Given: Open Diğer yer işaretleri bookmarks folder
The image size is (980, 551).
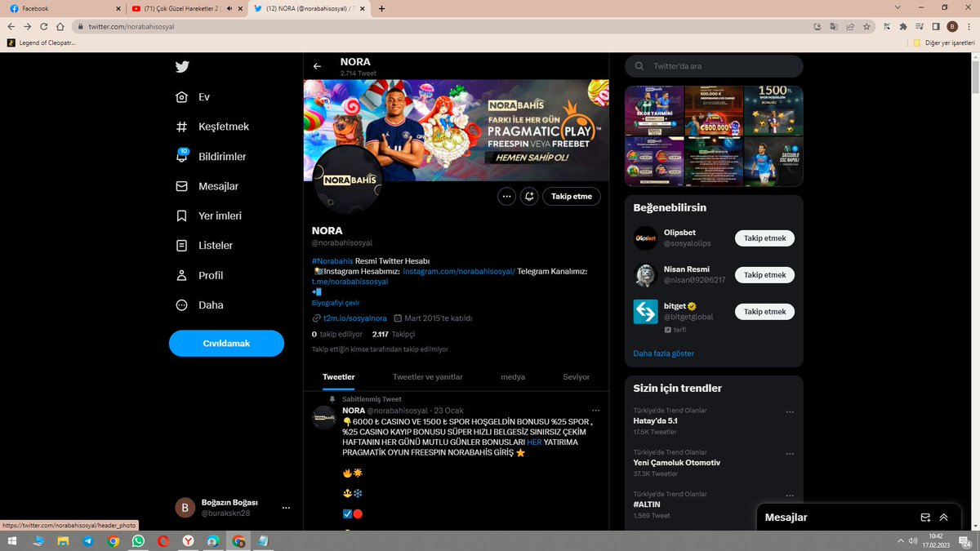Looking at the screenshot, I should [x=945, y=42].
